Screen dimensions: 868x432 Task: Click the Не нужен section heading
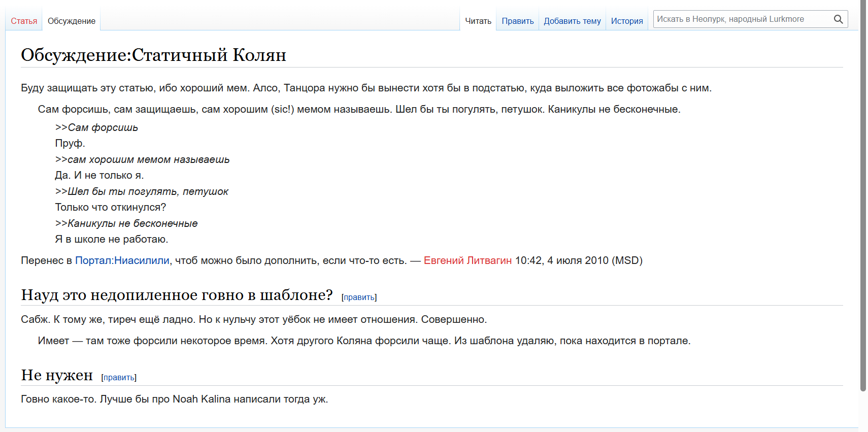click(57, 375)
